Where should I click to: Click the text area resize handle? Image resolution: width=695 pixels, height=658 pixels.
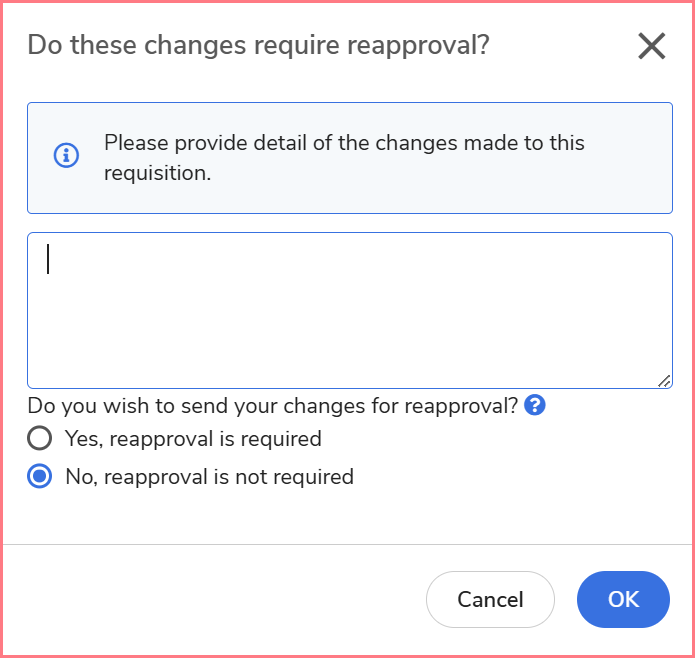[665, 380]
